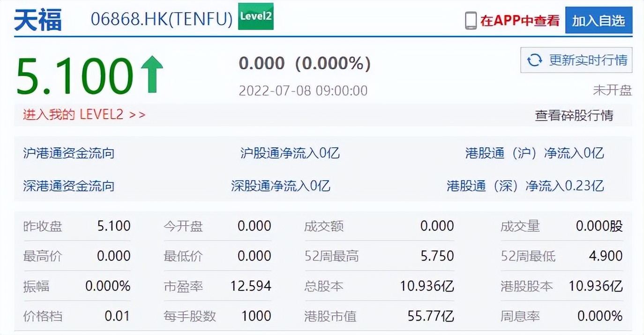
Task: Click the 港股股本 label
Action: [527, 286]
